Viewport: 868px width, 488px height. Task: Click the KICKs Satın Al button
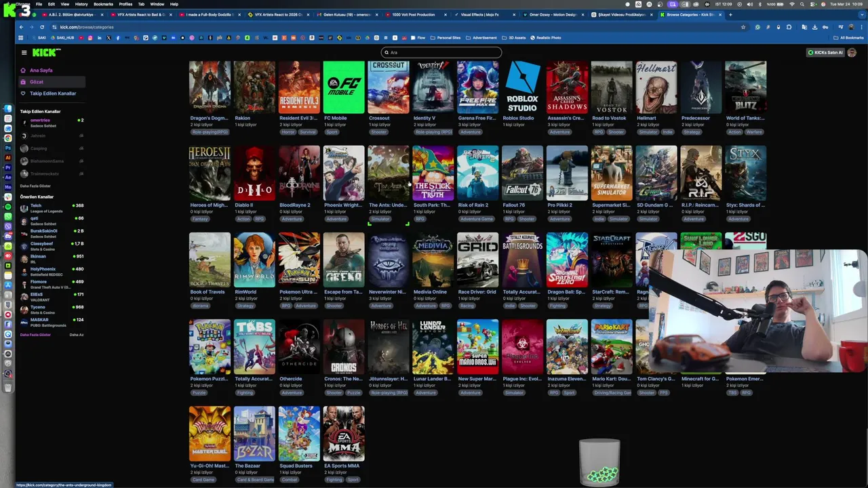pos(825,52)
